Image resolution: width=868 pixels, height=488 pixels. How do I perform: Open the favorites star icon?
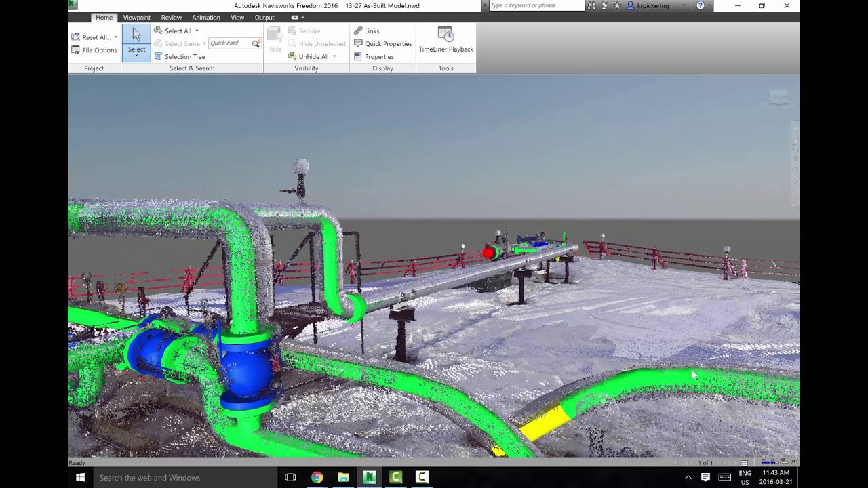617,5
